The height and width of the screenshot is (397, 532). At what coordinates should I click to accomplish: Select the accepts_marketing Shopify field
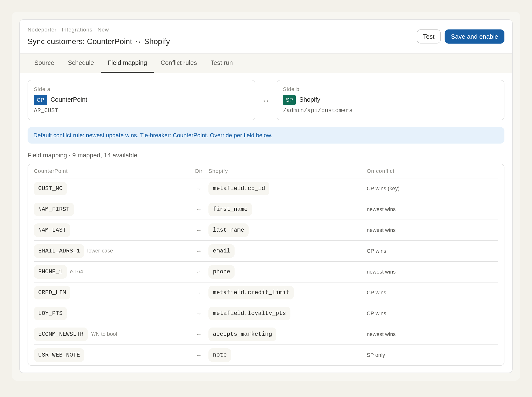click(242, 334)
